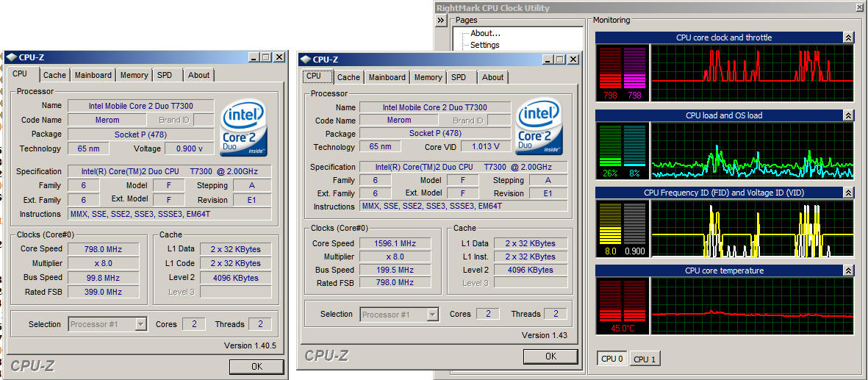
Task: Click the CPU core clock and throttle graph
Action: (753, 73)
